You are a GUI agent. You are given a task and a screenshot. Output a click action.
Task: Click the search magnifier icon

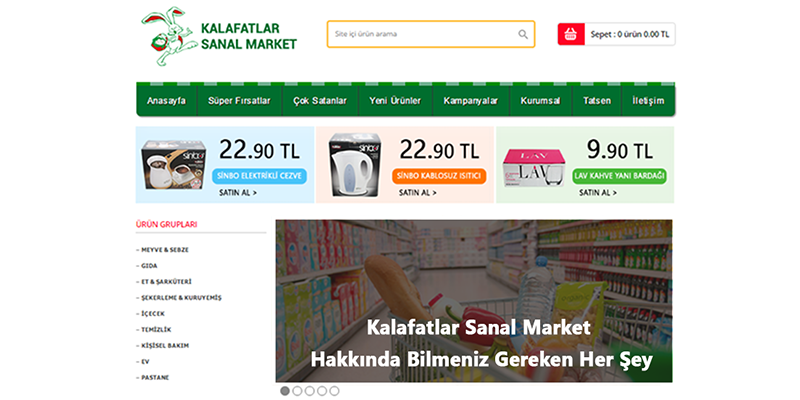coord(523,34)
